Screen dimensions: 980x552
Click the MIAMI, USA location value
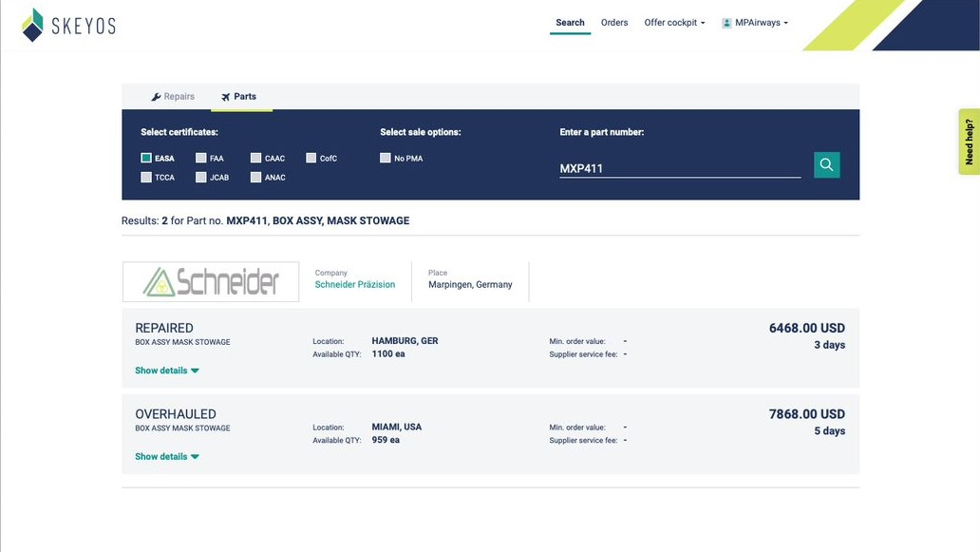point(397,428)
